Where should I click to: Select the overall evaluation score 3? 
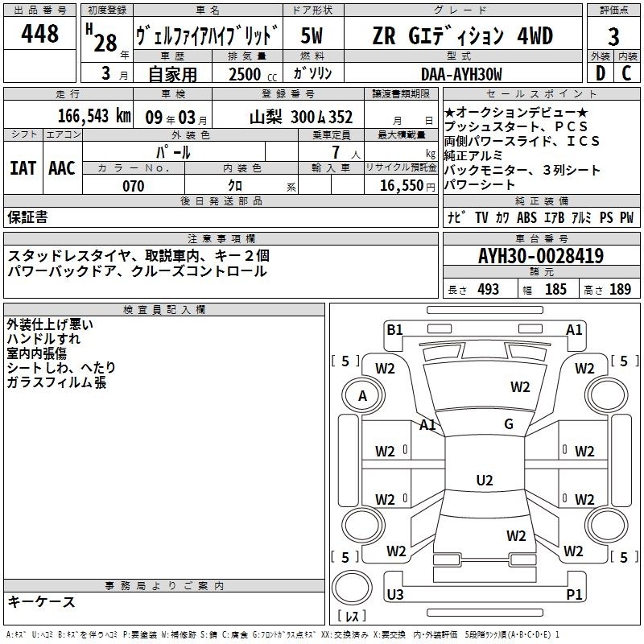pyautogui.click(x=613, y=36)
